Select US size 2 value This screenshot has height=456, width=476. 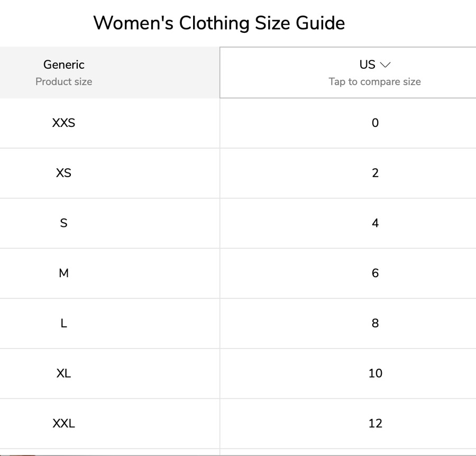click(x=375, y=173)
